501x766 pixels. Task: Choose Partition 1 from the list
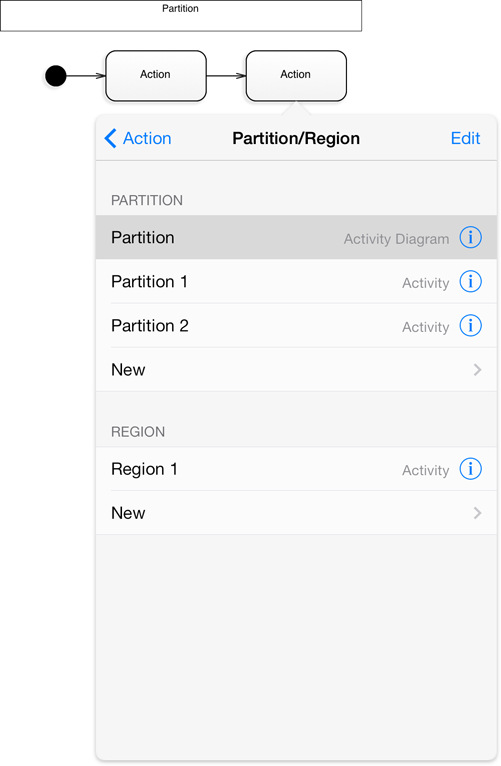296,281
